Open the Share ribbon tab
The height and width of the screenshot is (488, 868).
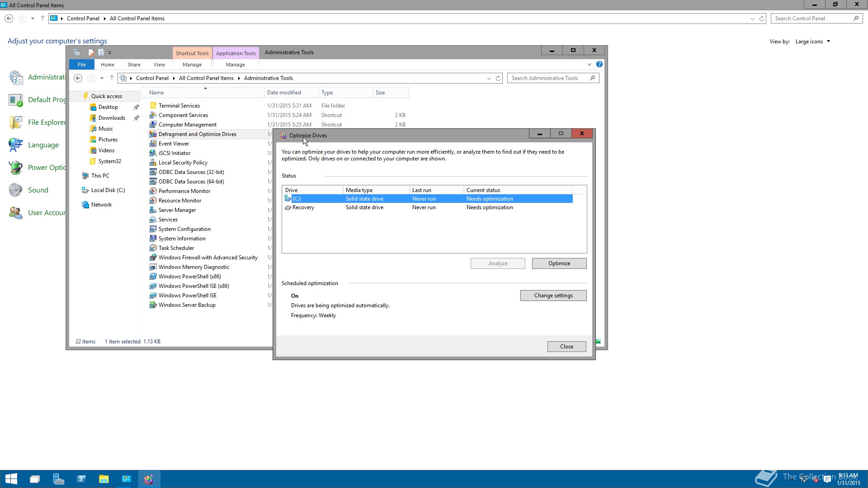pos(134,65)
